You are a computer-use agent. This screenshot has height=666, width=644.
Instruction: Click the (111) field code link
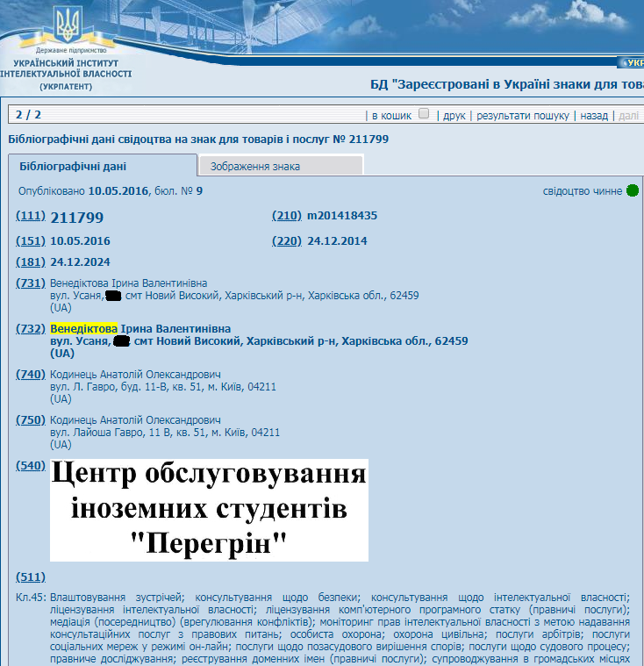point(30,217)
